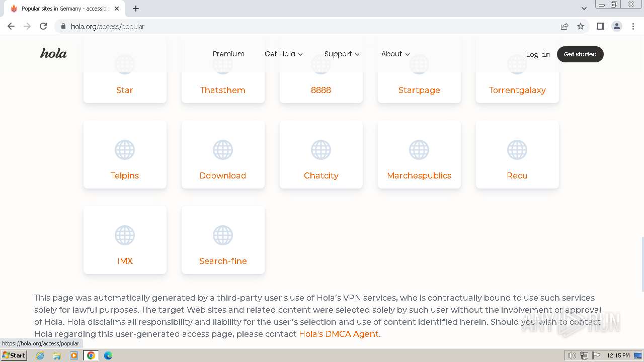The image size is (644, 362).
Task: Open the Telpins site link
Action: (x=125, y=175)
